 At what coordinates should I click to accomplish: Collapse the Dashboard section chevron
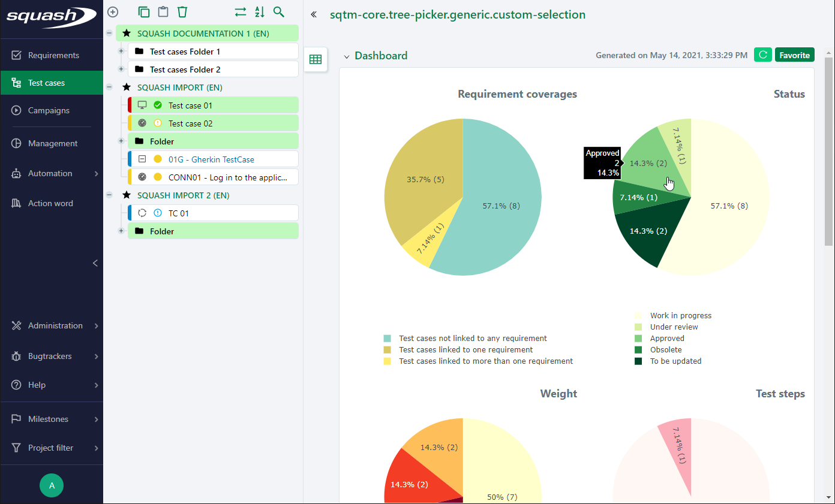[347, 55]
